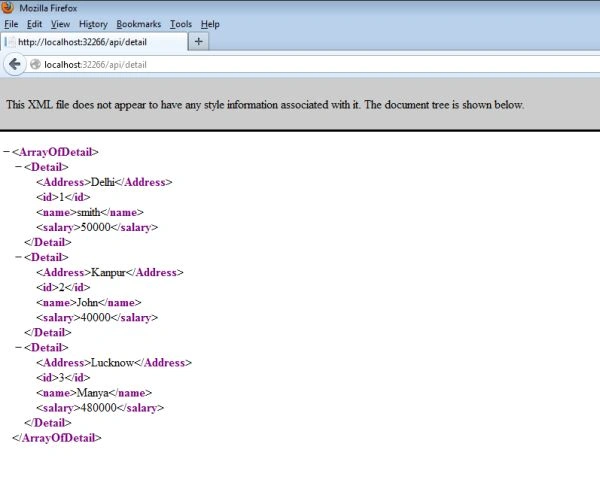The height and width of the screenshot is (483, 600).
Task: Open the Edit menu
Action: click(x=34, y=24)
